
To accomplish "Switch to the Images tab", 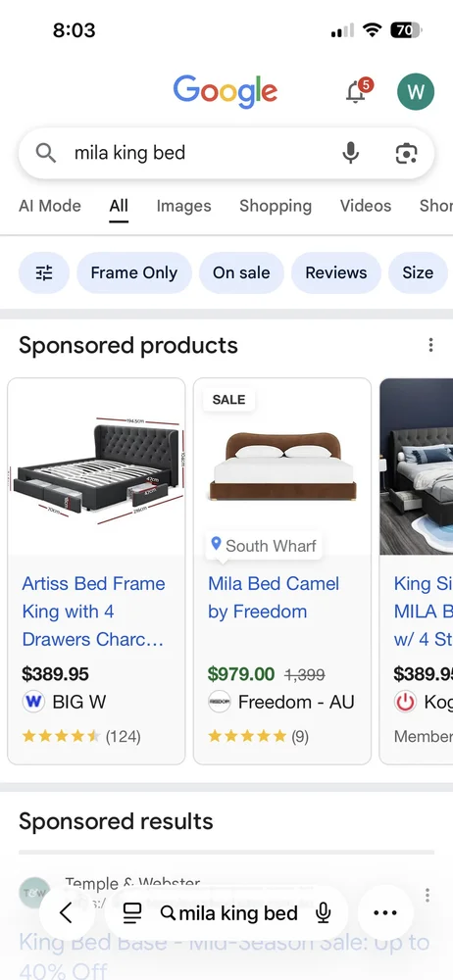I will pos(184,206).
